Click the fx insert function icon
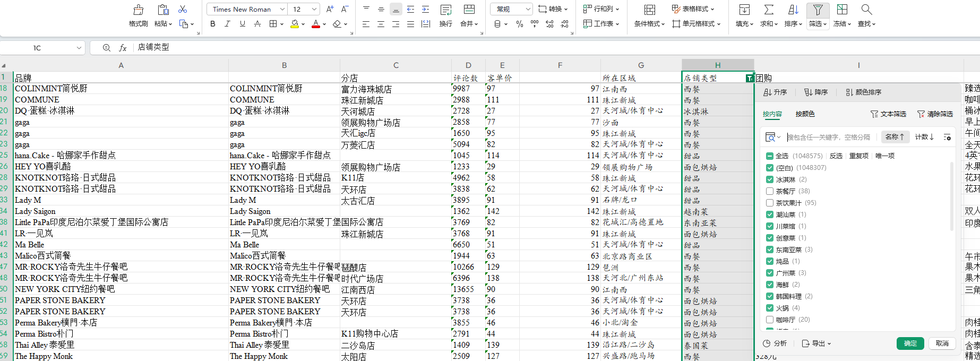This screenshot has width=980, height=361. click(123, 48)
